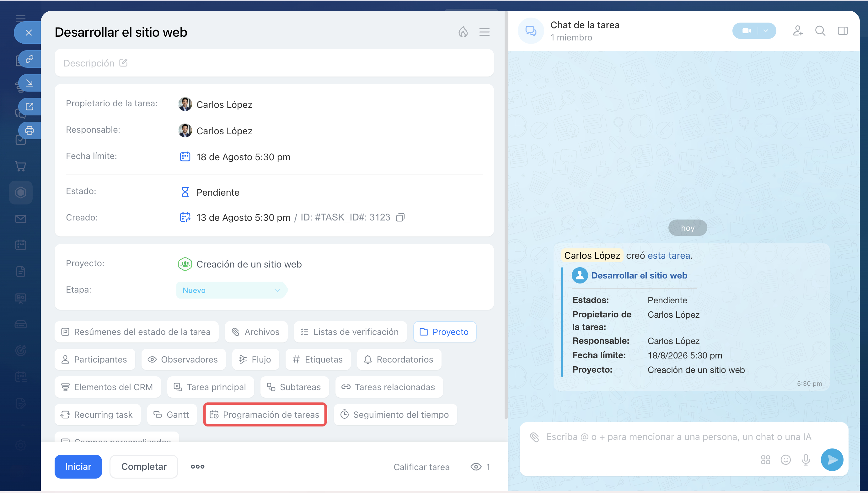Open more actions three-dot menu
The height and width of the screenshot is (493, 868).
point(197,467)
